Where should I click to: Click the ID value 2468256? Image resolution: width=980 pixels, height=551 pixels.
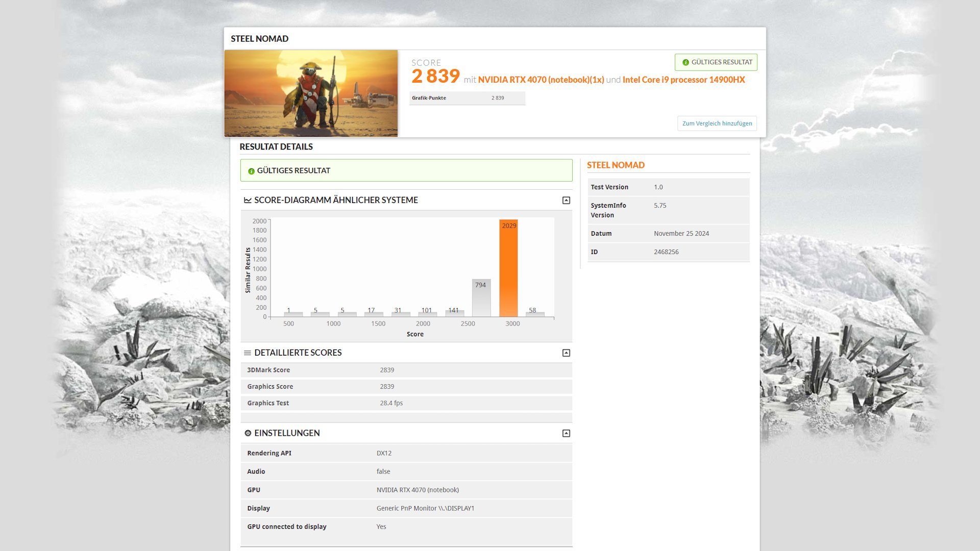(x=666, y=252)
